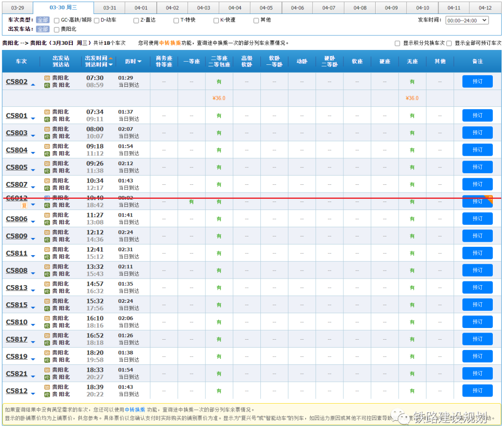
Task: Enable 显示全部可预订车次 checkbox
Action: (449, 43)
